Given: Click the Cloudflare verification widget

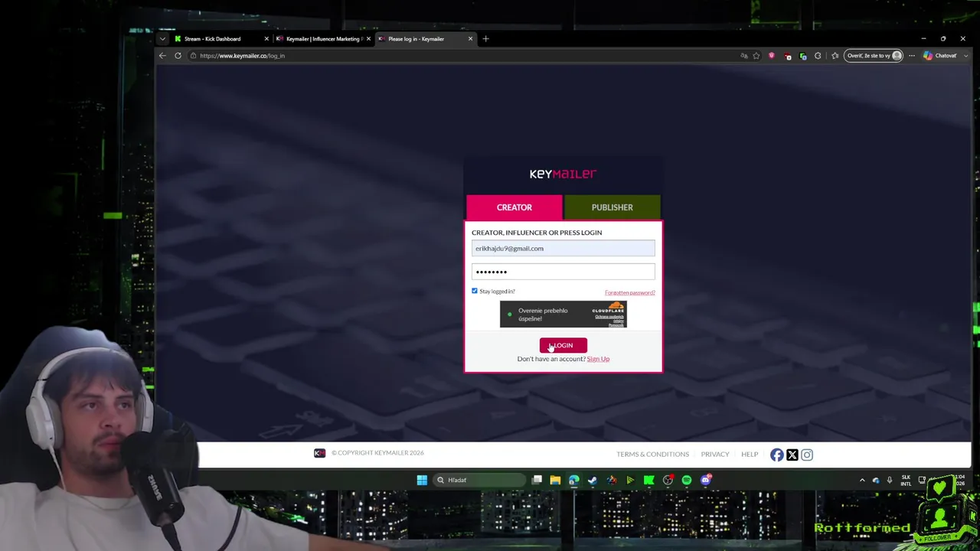Looking at the screenshot, I should (563, 315).
